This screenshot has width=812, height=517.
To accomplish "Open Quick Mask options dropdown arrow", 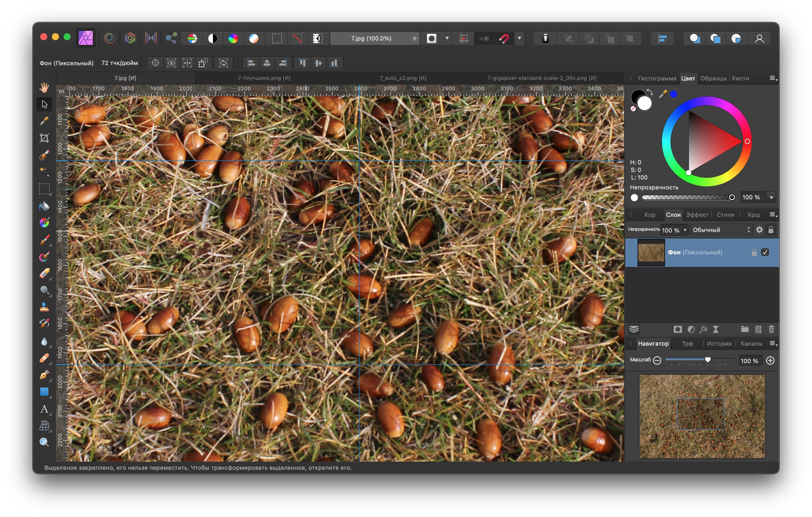I will coord(447,38).
